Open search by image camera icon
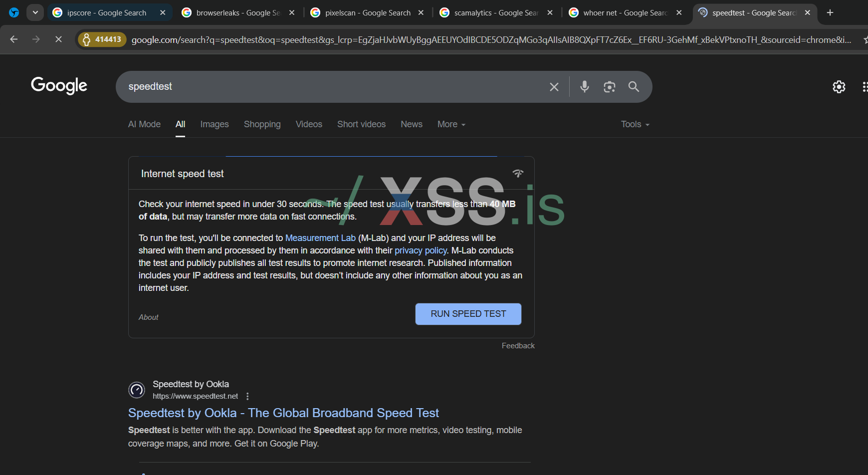Image resolution: width=868 pixels, height=475 pixels. (x=609, y=87)
